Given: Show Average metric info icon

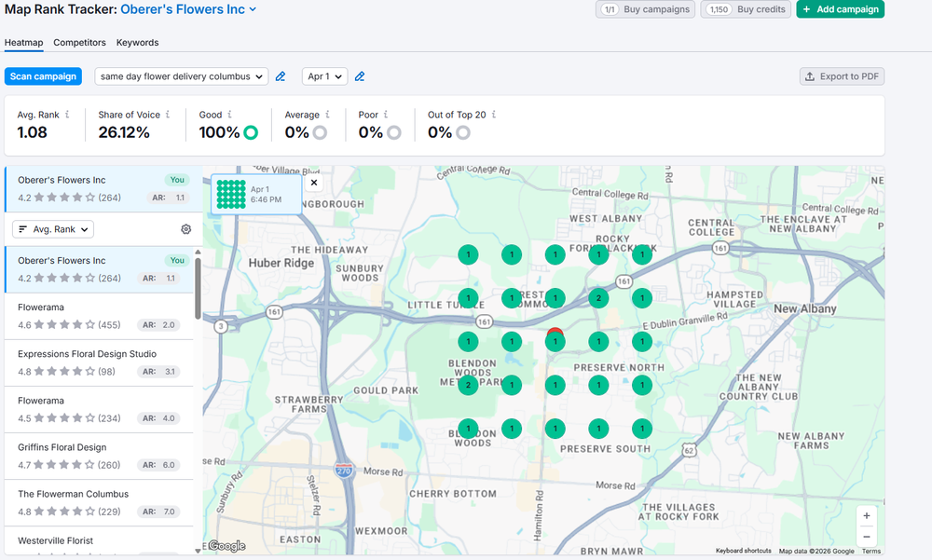Looking at the screenshot, I should pos(327,114).
